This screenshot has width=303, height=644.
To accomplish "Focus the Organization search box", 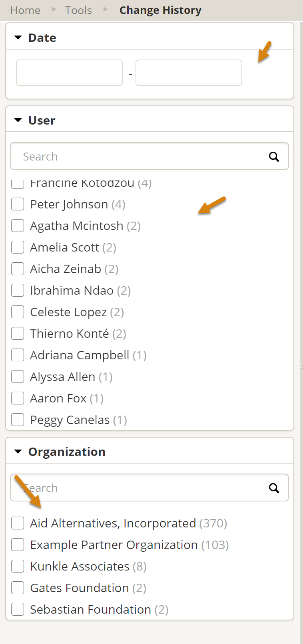I will 140,488.
